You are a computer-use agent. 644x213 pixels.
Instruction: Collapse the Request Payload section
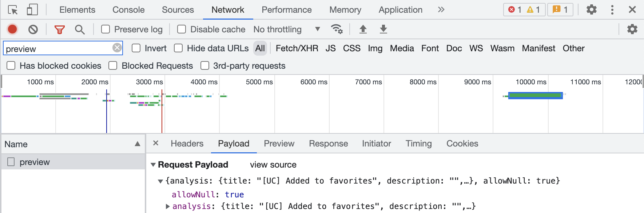(153, 165)
